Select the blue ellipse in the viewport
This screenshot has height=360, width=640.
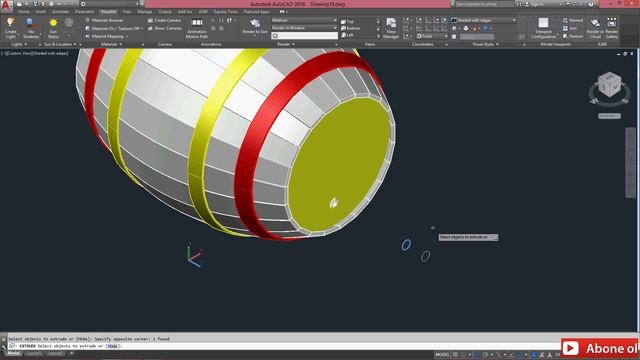coord(406,245)
